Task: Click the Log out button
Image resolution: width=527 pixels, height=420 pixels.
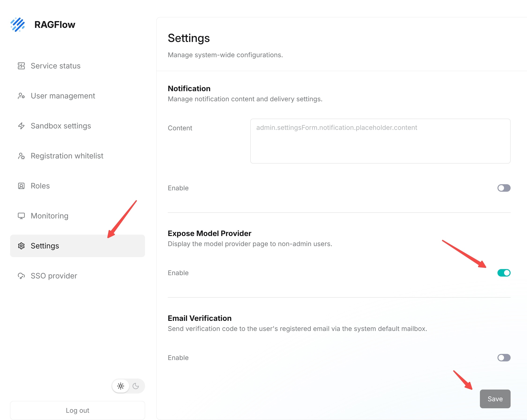Action: click(78, 410)
